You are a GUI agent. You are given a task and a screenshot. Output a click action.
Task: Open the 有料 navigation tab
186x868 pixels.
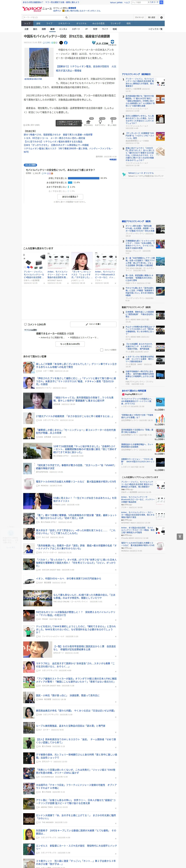pos(128,24)
